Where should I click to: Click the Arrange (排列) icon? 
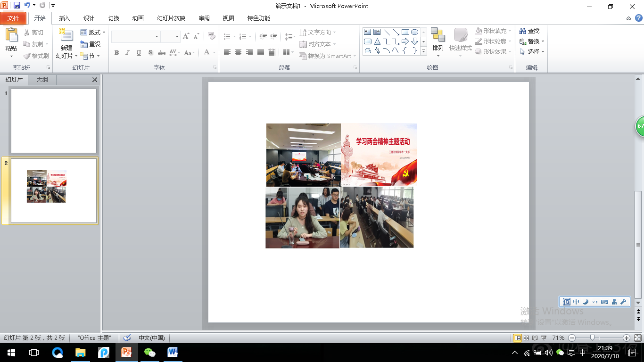click(438, 36)
